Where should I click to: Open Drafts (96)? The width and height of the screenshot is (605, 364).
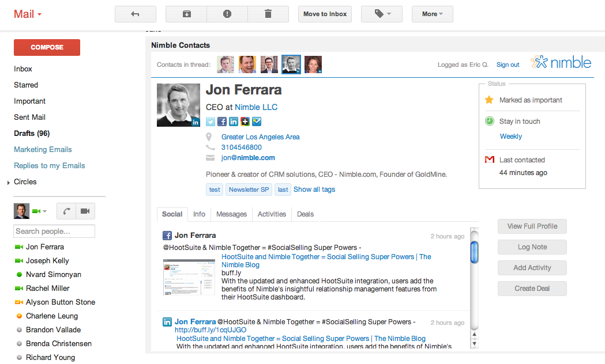pyautogui.click(x=32, y=134)
